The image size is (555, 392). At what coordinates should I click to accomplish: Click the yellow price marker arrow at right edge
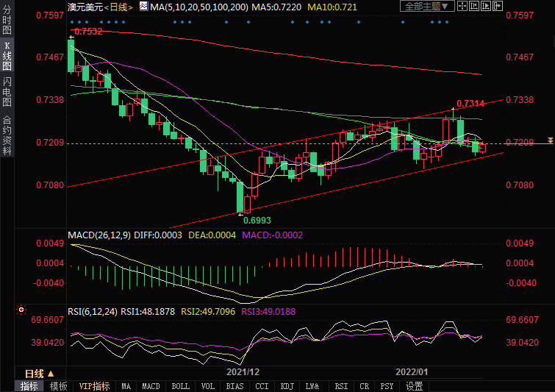(x=549, y=140)
